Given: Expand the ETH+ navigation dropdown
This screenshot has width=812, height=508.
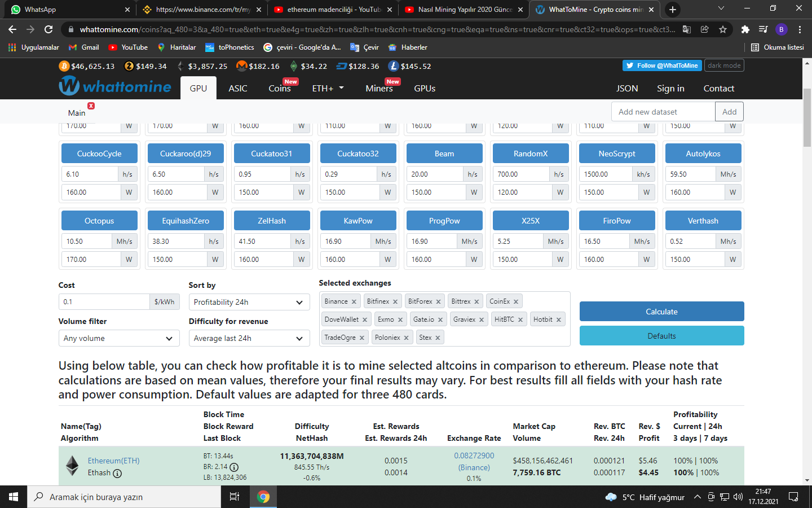Looking at the screenshot, I should point(328,89).
